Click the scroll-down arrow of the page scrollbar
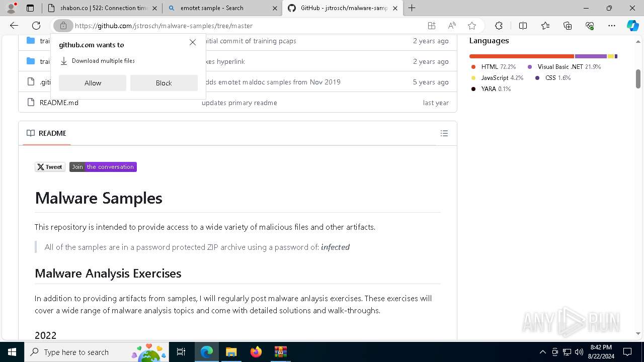Screen dimensions: 644x362 [638, 333]
